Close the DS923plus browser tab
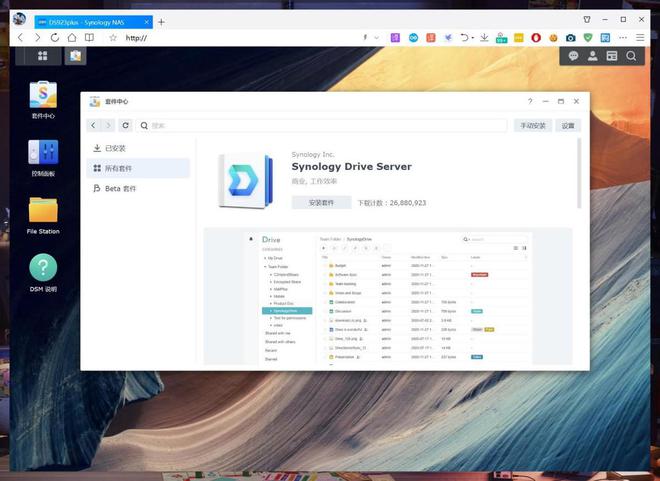660x481 pixels. click(x=146, y=22)
